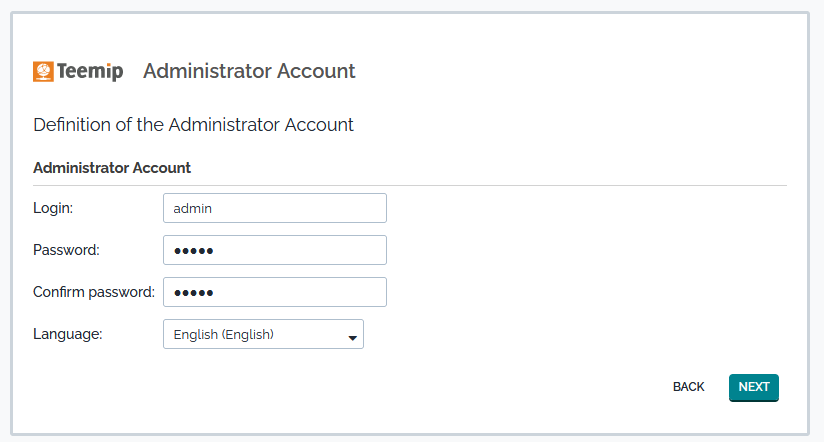Click the 'admin' text in Login

coord(193,208)
